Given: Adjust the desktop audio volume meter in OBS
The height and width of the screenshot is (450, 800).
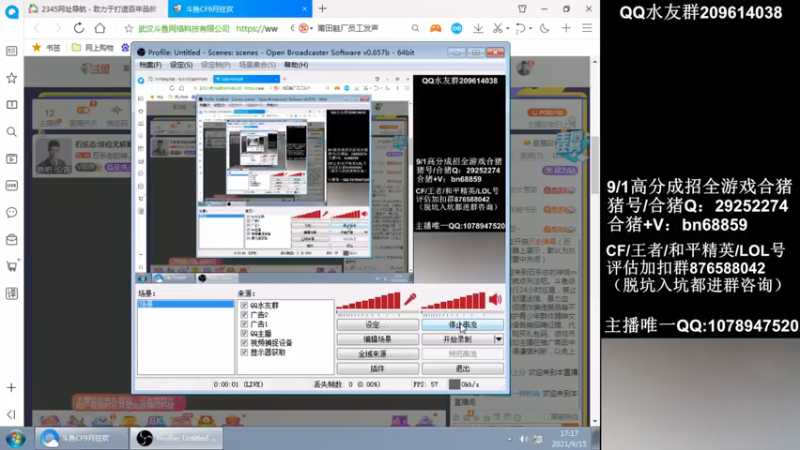Looking at the screenshot, I should tap(454, 301).
